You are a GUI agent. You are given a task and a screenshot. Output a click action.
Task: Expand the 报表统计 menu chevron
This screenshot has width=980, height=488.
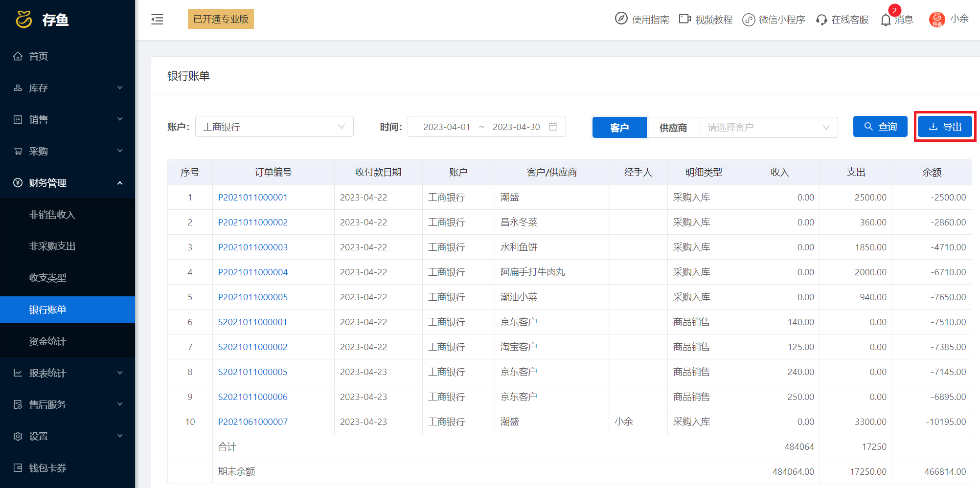click(x=120, y=373)
